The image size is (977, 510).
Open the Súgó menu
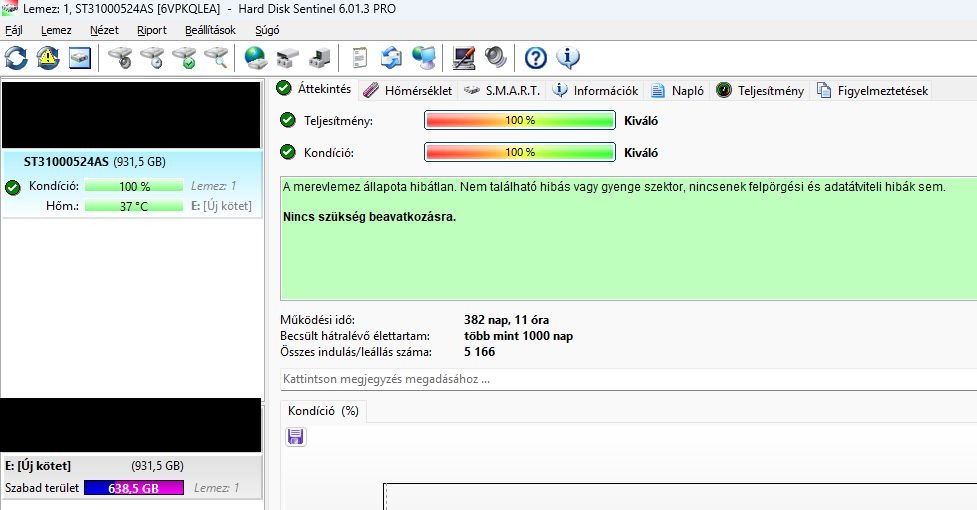pyautogui.click(x=267, y=30)
